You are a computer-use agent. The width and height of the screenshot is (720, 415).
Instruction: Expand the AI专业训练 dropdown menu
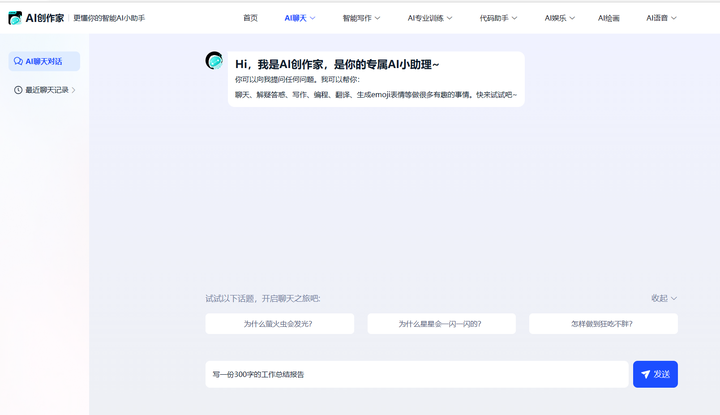pyautogui.click(x=430, y=18)
